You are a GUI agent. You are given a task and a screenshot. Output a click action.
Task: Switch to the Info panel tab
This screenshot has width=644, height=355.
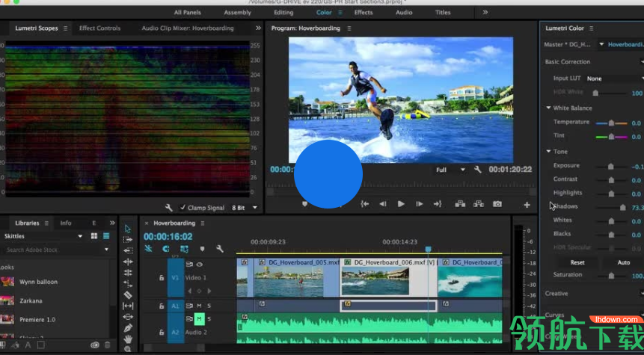66,223
